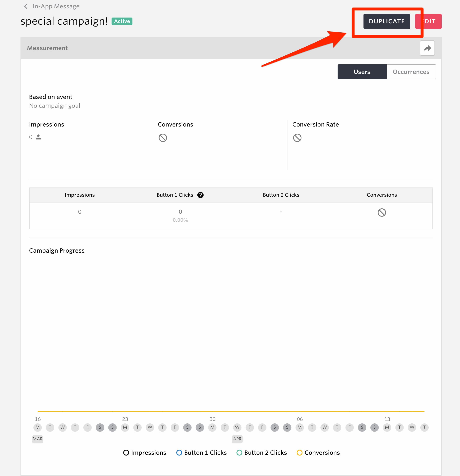Click the MAR month marker on timeline
The width and height of the screenshot is (460, 476).
[x=38, y=439]
